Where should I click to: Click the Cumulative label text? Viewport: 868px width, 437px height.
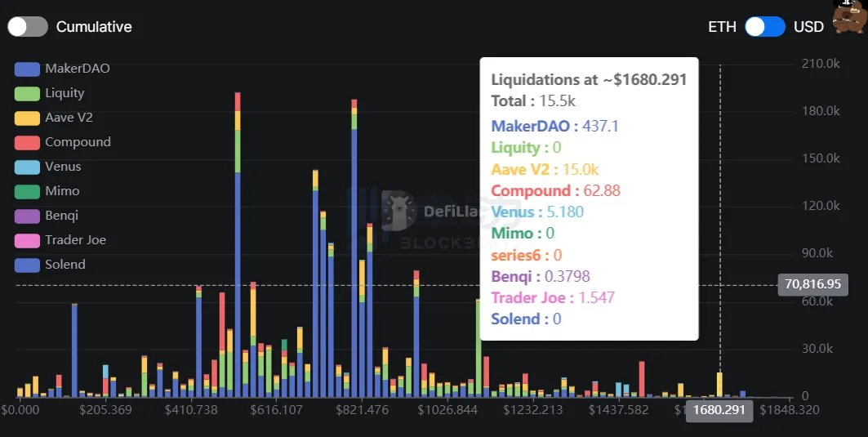pyautogui.click(x=94, y=27)
